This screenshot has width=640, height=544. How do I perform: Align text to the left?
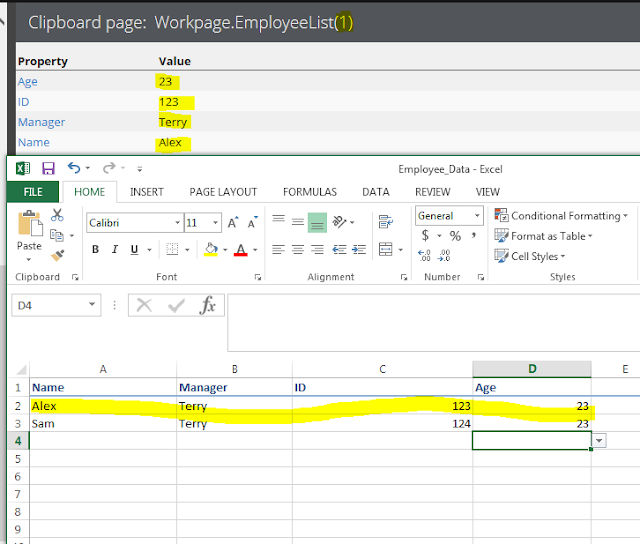point(278,249)
